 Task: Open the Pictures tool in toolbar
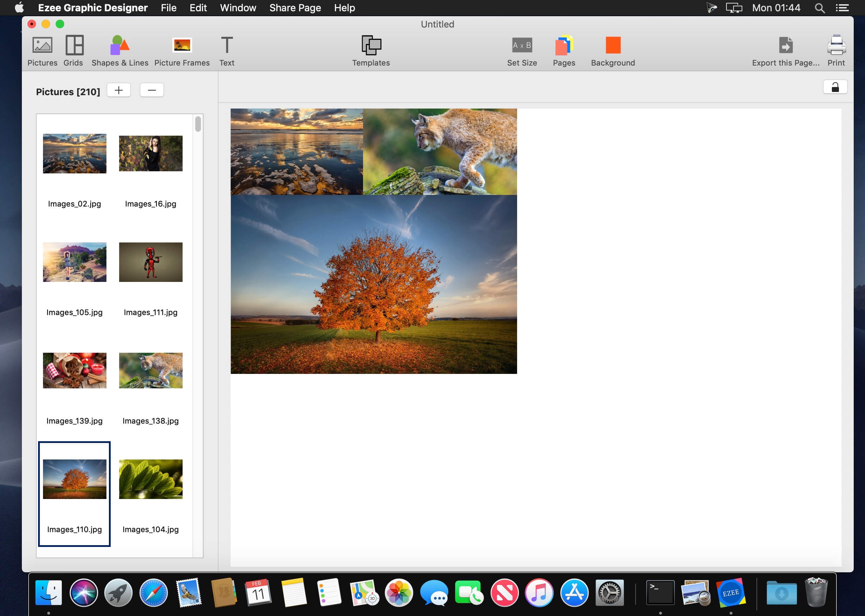tap(42, 50)
